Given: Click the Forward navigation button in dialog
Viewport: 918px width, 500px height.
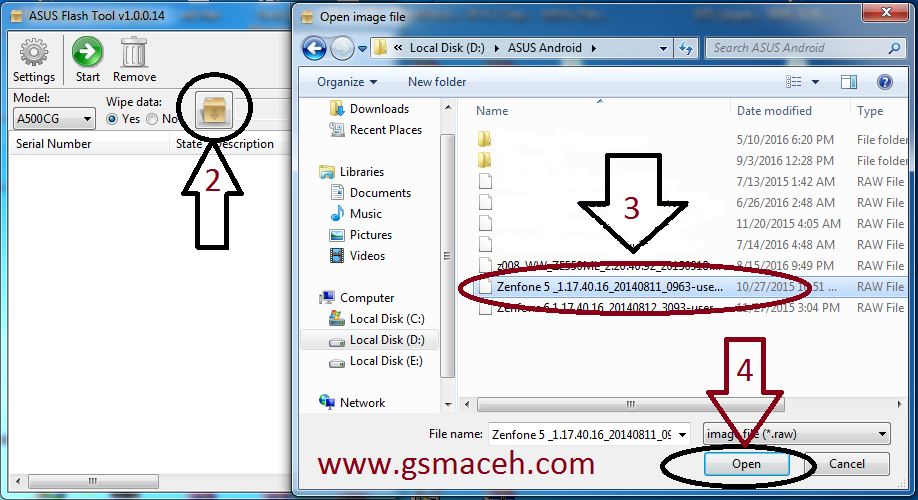Looking at the screenshot, I should coord(342,49).
